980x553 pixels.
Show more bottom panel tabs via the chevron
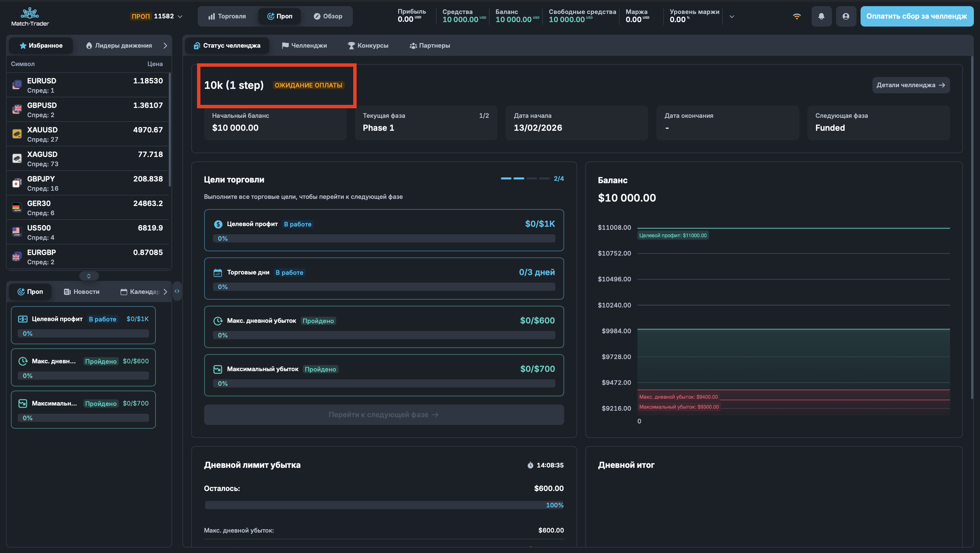[165, 291]
